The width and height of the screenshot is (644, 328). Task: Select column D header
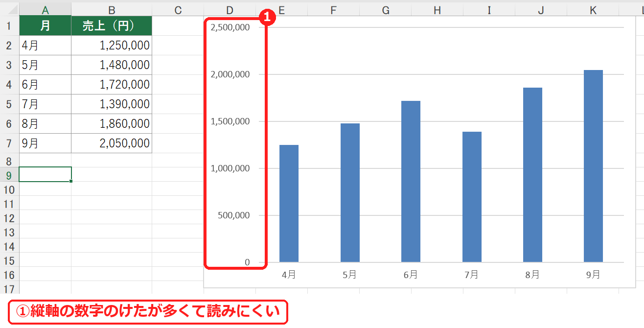[x=230, y=9]
